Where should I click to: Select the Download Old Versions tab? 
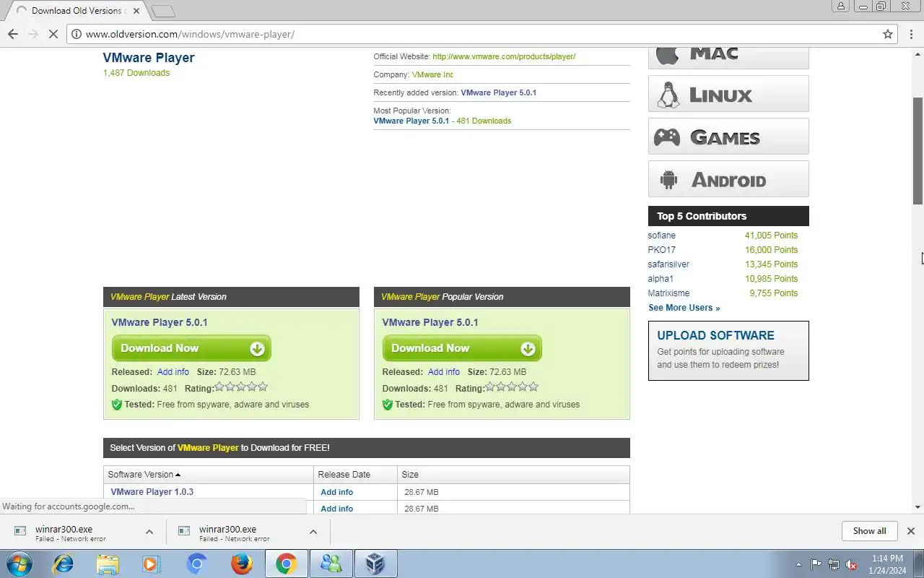coord(77,11)
